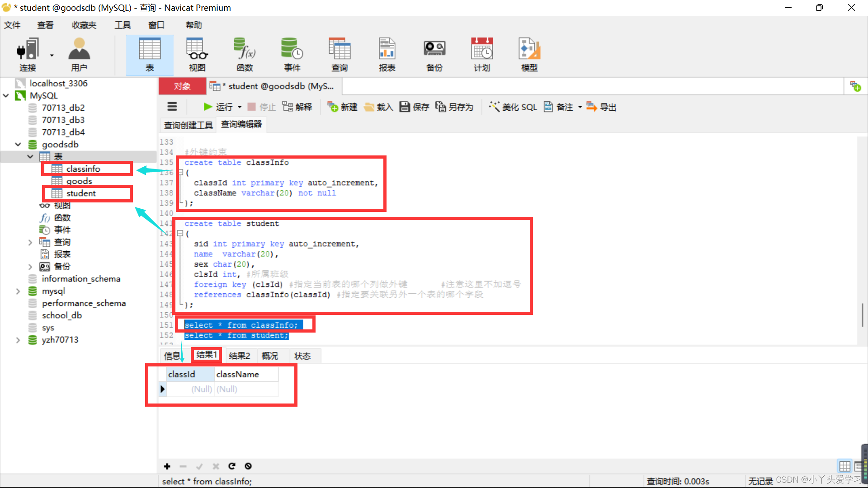Open the 结果2 result tab
Screen dimensions: 868x488
240,356
